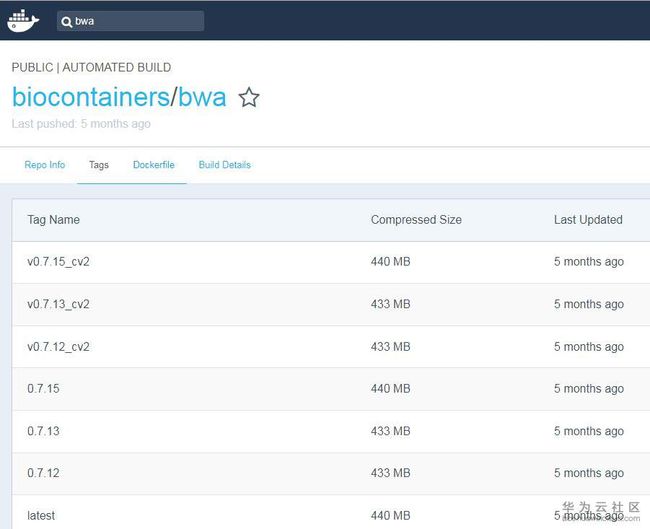Click the Last Updated column header
The width and height of the screenshot is (650, 529).
tap(588, 220)
